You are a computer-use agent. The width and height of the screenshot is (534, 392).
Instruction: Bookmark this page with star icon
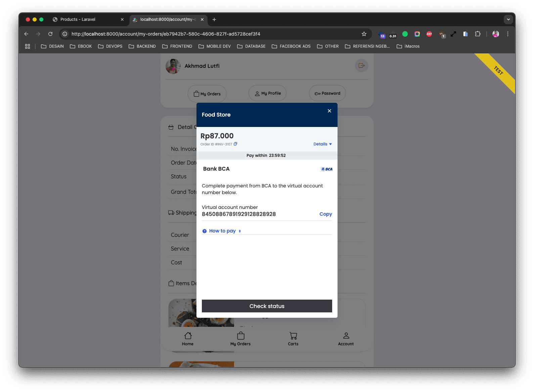coord(364,34)
